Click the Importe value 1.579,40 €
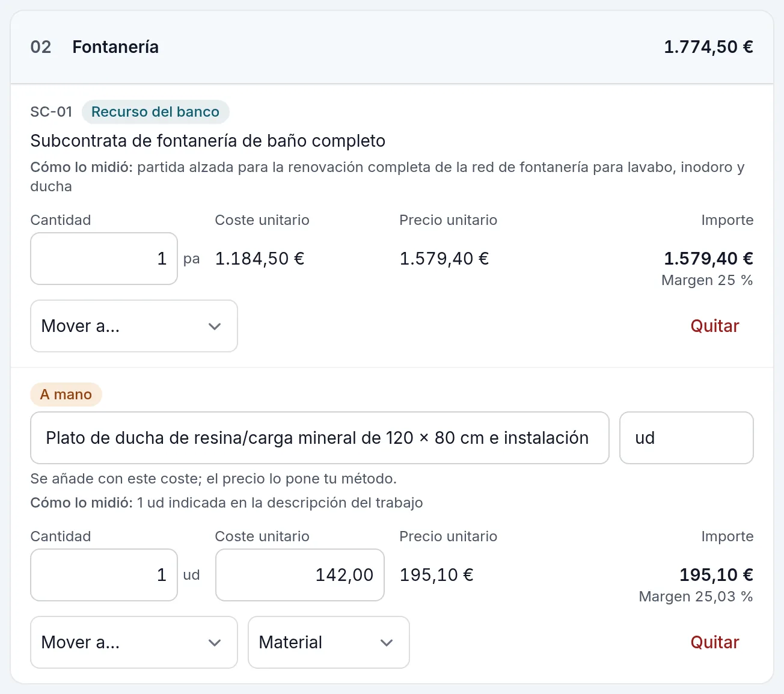 tap(708, 259)
